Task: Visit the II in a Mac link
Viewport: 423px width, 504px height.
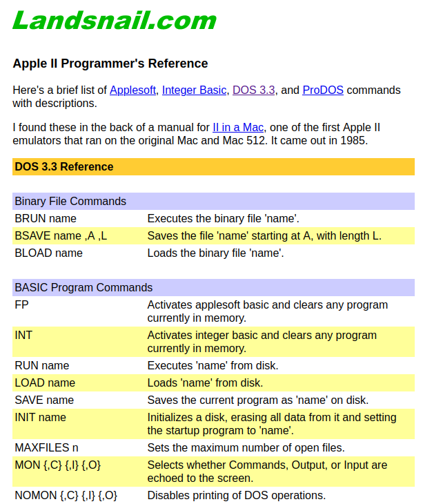Action: pyautogui.click(x=238, y=127)
